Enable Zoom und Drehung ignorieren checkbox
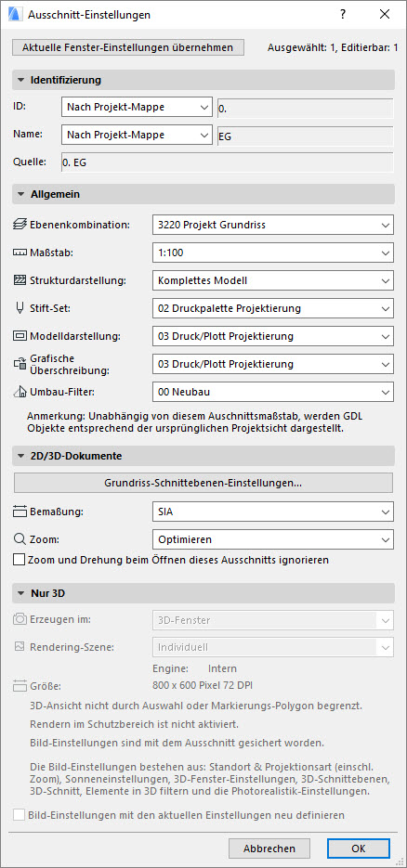The height and width of the screenshot is (868, 407). [19, 560]
